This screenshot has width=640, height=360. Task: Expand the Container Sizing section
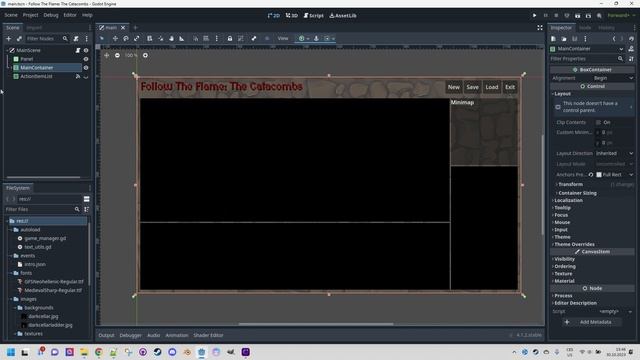tap(577, 193)
